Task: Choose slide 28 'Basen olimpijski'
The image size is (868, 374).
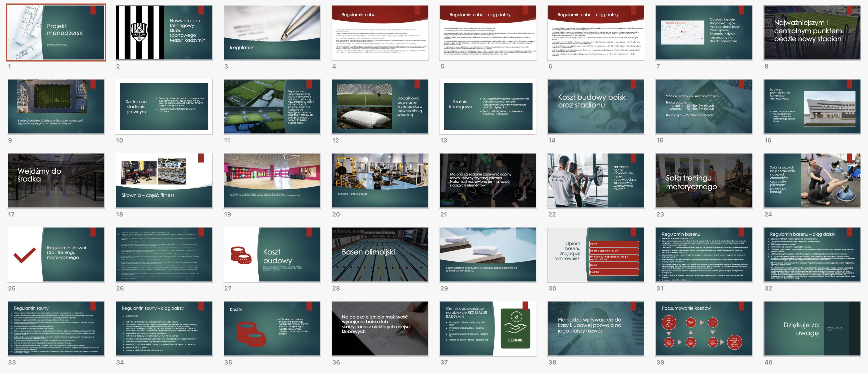Action: click(380, 254)
